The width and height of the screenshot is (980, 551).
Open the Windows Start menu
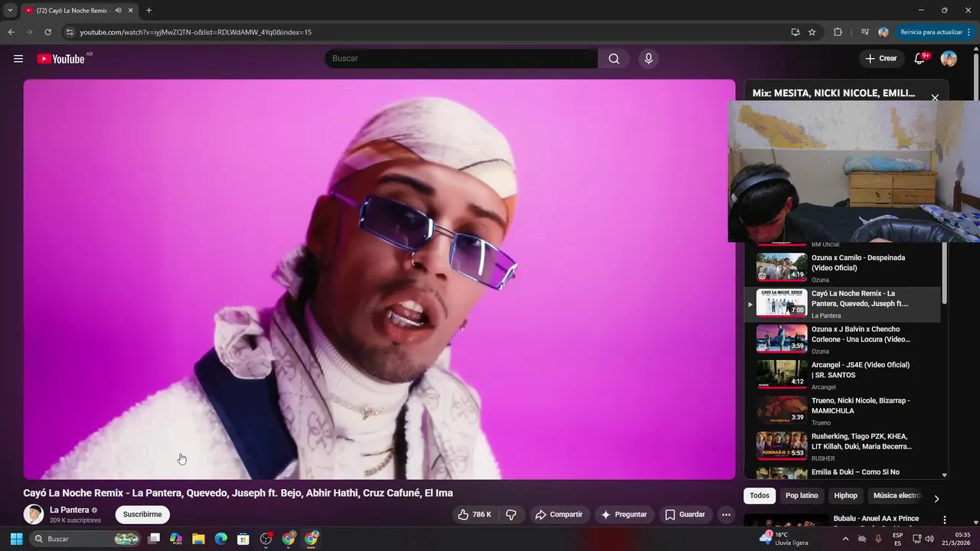16,539
